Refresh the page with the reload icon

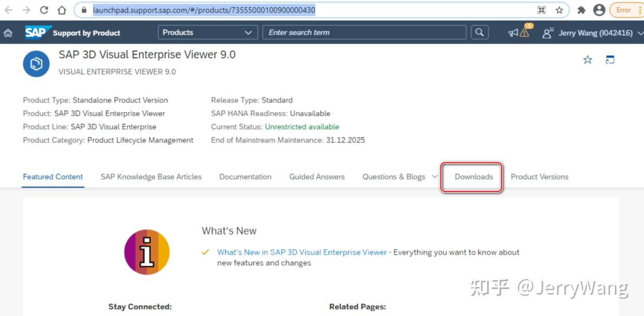[x=44, y=9]
